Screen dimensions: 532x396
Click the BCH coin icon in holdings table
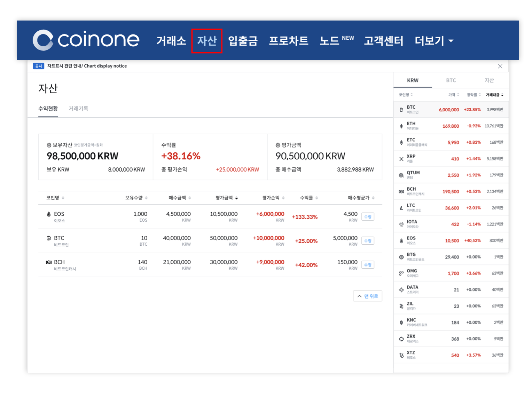(x=49, y=262)
